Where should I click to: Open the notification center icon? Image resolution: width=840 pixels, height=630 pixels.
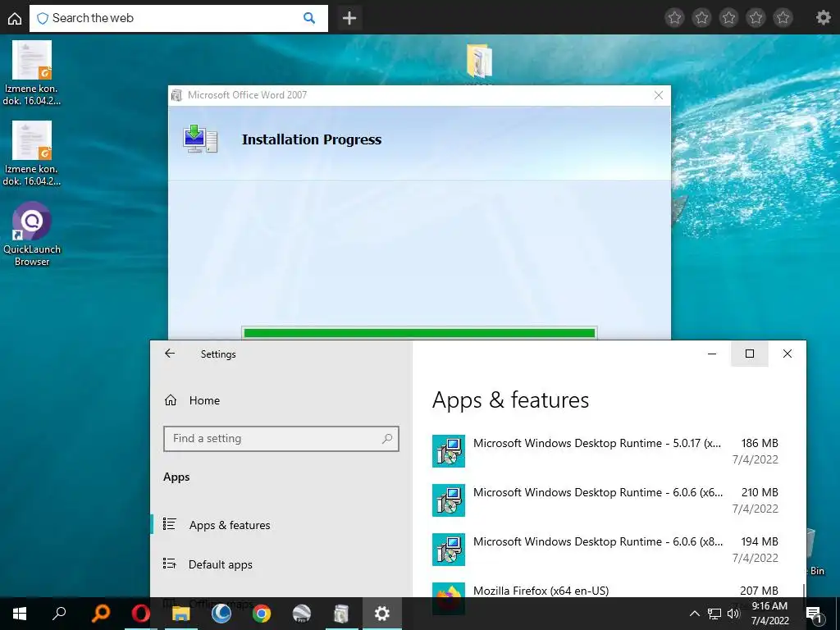(814, 614)
